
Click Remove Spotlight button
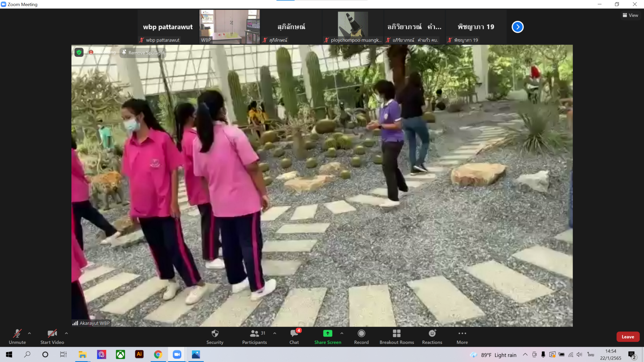143,53
